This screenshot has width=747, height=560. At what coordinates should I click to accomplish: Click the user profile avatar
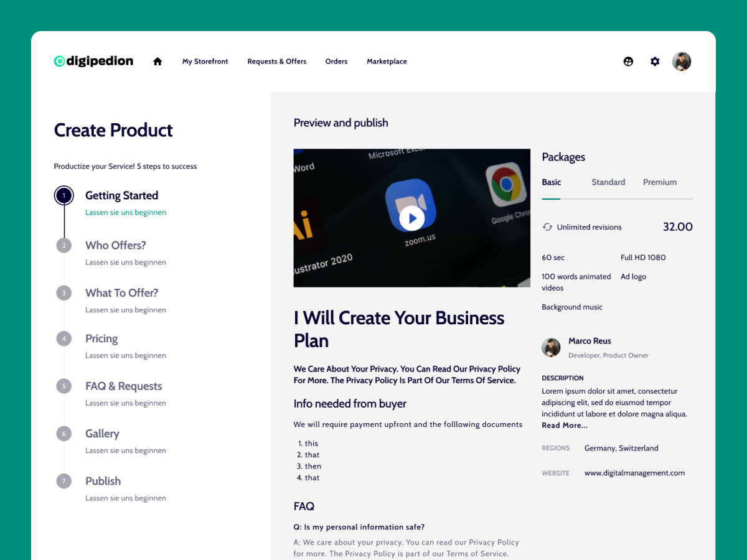(682, 62)
